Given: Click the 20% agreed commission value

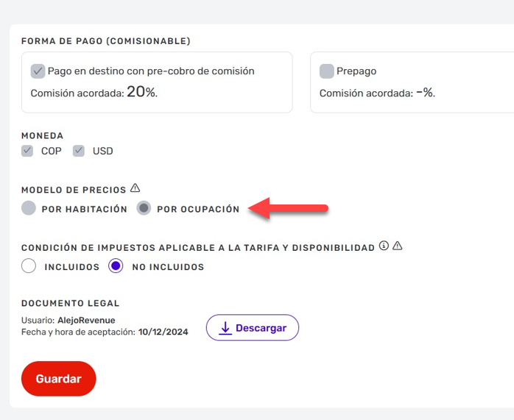Looking at the screenshot, I should pyautogui.click(x=142, y=92).
